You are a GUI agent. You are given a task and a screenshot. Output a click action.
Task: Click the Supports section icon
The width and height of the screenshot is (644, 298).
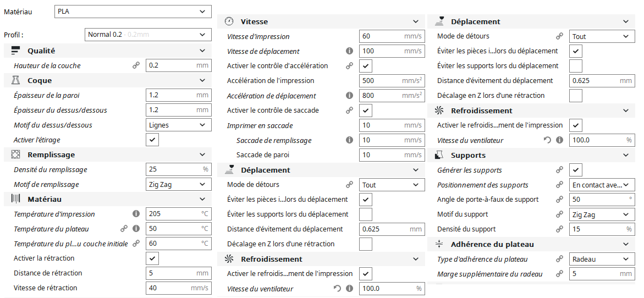tap(439, 155)
